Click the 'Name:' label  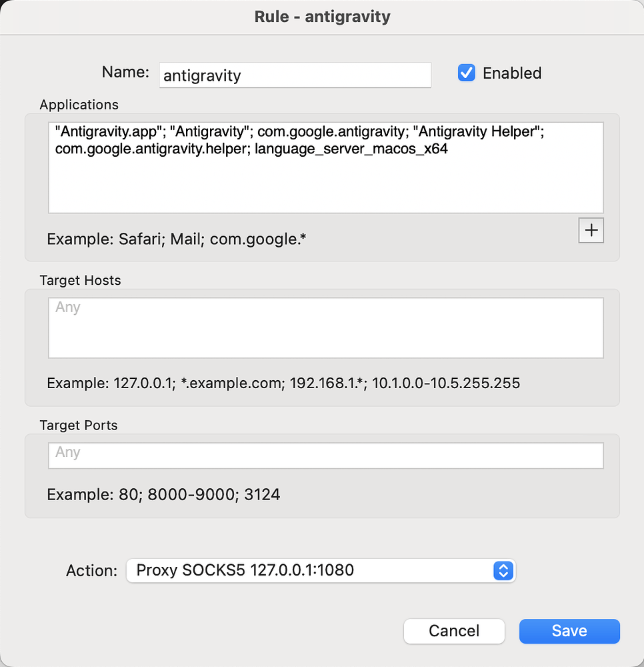tap(125, 72)
